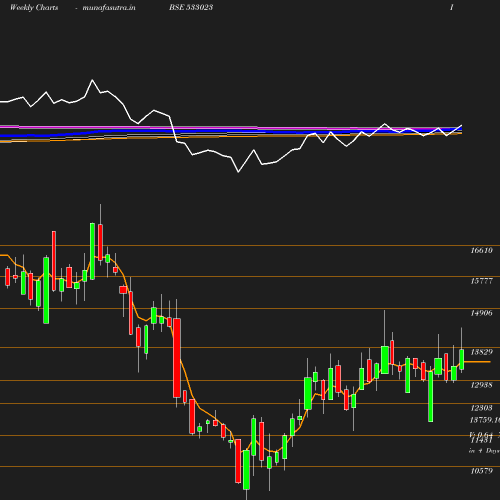Click the 10579 price level label

point(481,471)
